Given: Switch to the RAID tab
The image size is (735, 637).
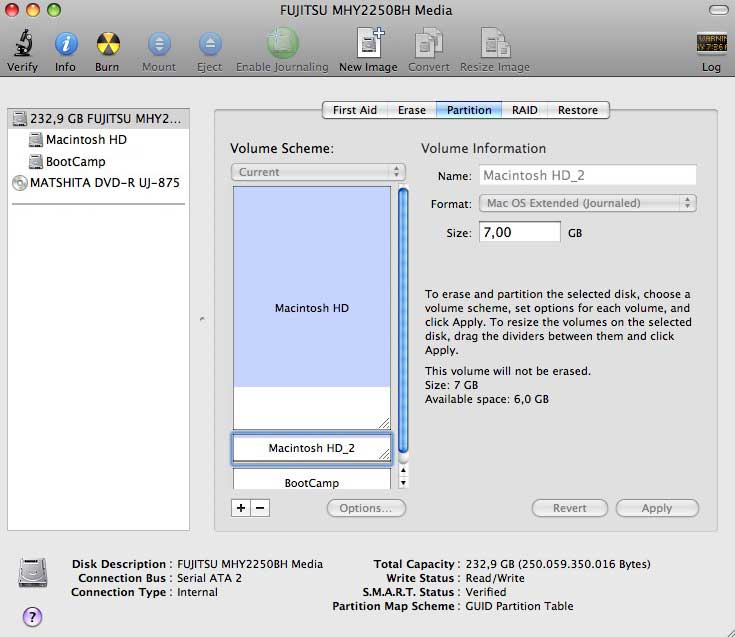Looking at the screenshot, I should click(525, 110).
